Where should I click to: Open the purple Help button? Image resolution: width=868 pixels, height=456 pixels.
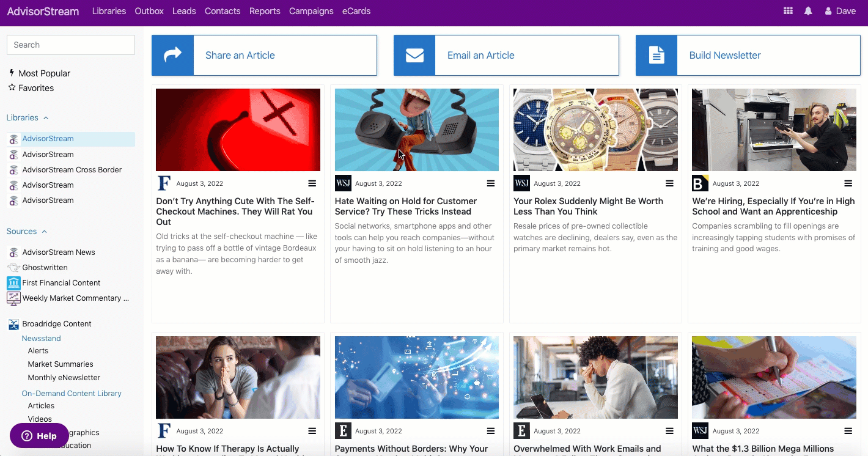pyautogui.click(x=39, y=436)
